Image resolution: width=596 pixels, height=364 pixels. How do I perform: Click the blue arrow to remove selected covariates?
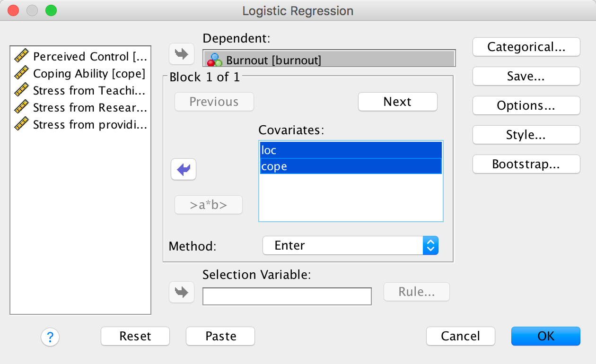click(x=184, y=169)
